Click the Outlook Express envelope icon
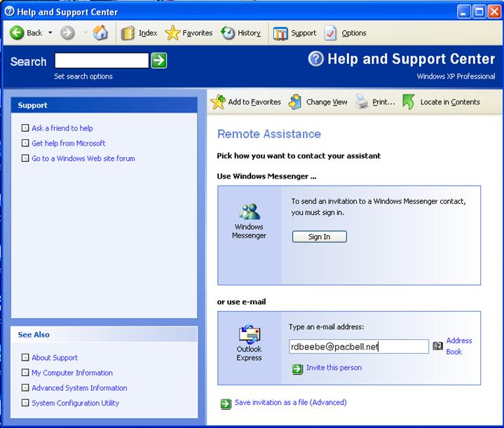 [x=250, y=334]
